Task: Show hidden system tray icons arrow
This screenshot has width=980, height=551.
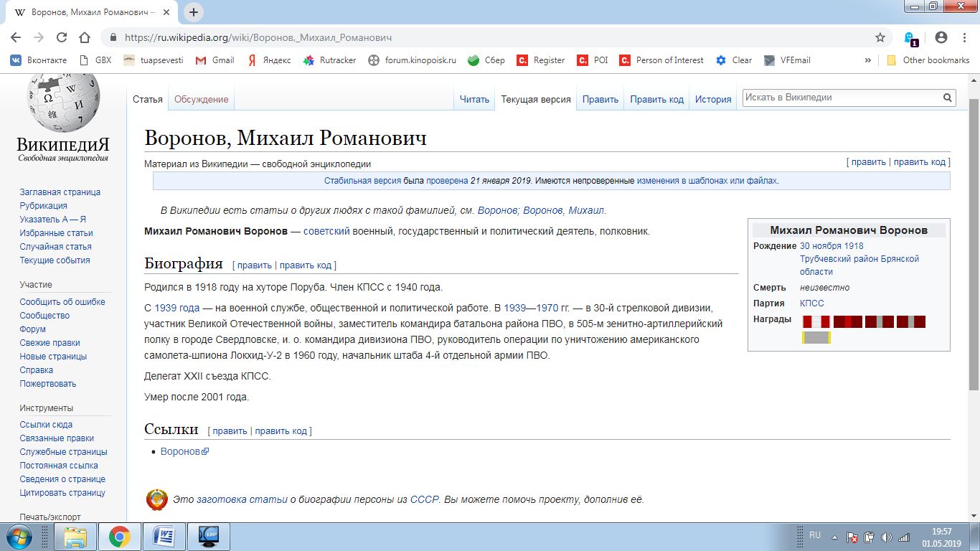Action: pos(834,537)
